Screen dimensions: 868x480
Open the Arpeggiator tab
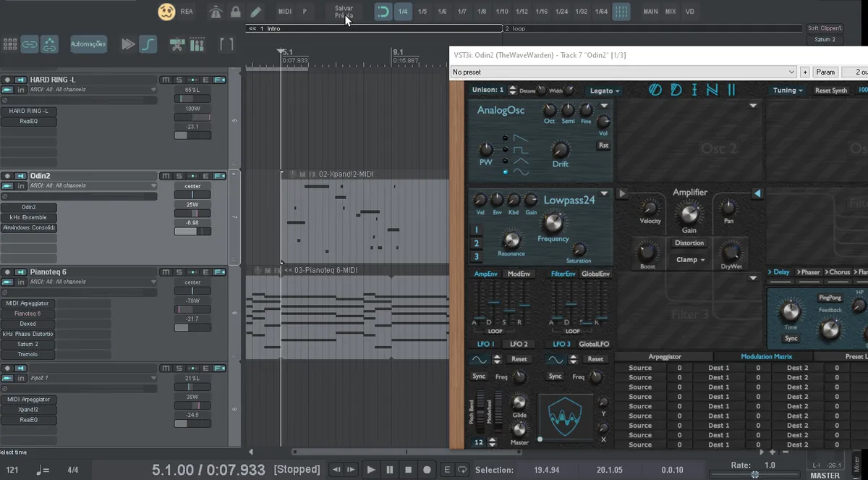pyautogui.click(x=664, y=356)
